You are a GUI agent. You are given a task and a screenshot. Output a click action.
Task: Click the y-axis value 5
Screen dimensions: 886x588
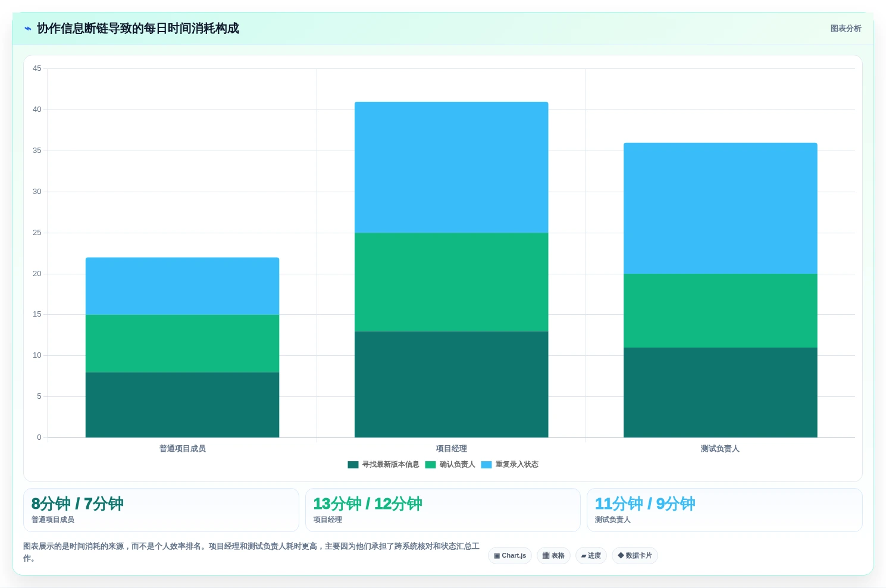tap(39, 396)
